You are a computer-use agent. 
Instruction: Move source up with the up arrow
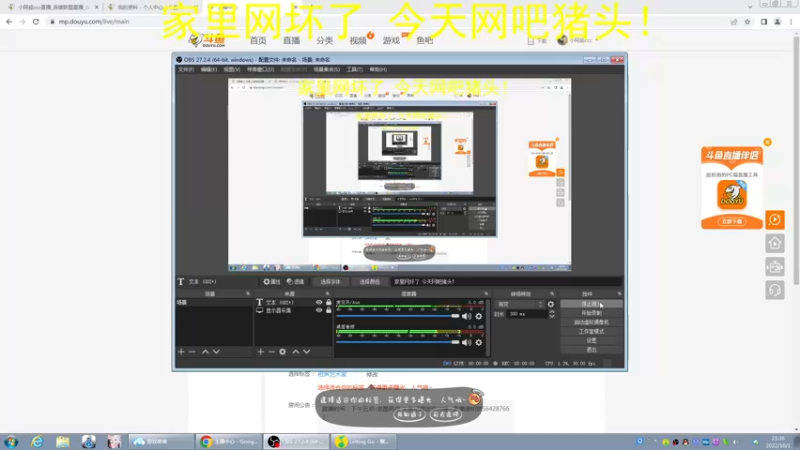coord(295,352)
